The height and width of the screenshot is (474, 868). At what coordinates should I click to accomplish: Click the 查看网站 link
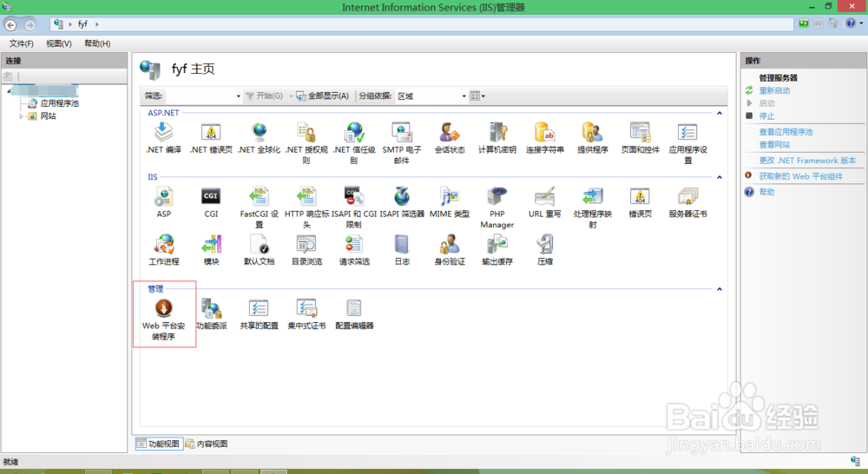[x=774, y=144]
